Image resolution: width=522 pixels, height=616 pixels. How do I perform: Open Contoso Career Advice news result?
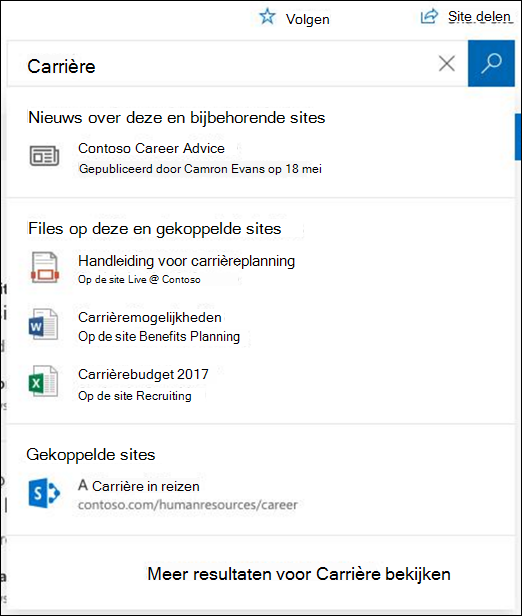pos(151,148)
